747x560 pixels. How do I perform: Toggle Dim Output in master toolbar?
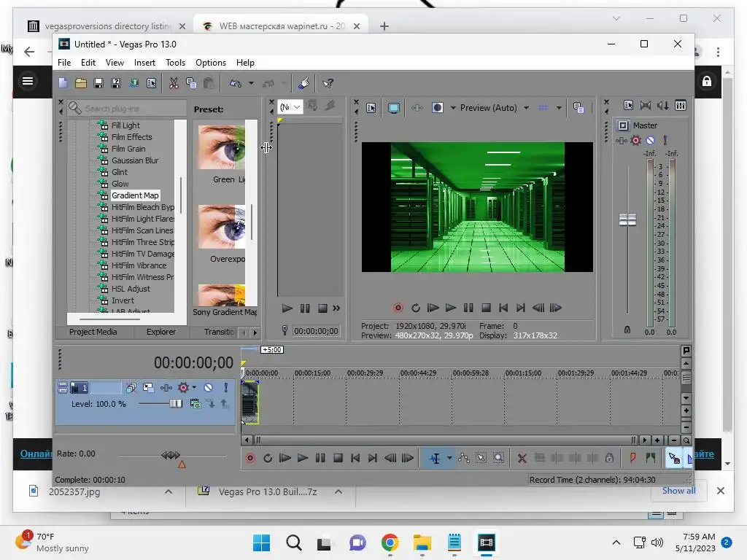click(x=662, y=106)
